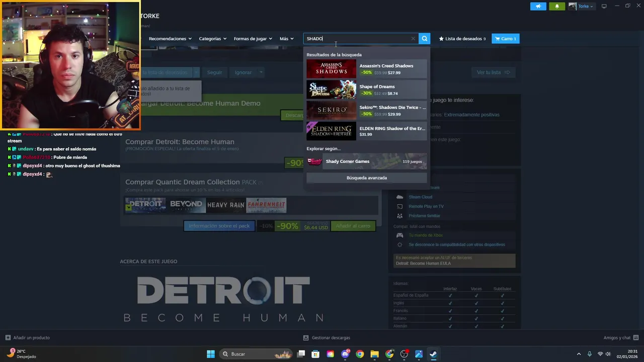644x362 pixels.
Task: Click Tu mando de Xbox link
Action: [x=426, y=235]
